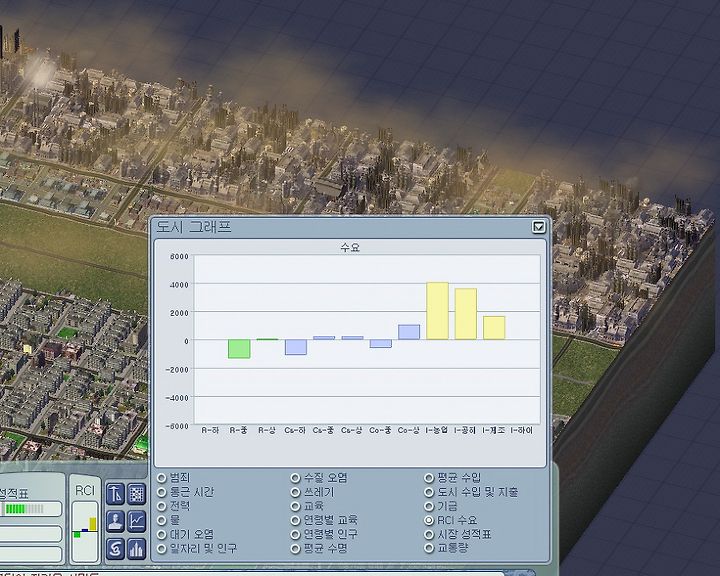Screen dimensions: 720x576
Task: Select the 통근 시간 graph option
Action: click(x=161, y=492)
